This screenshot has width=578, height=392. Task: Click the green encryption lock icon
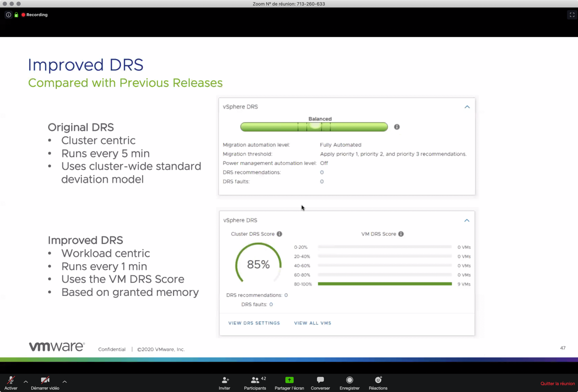pos(16,15)
